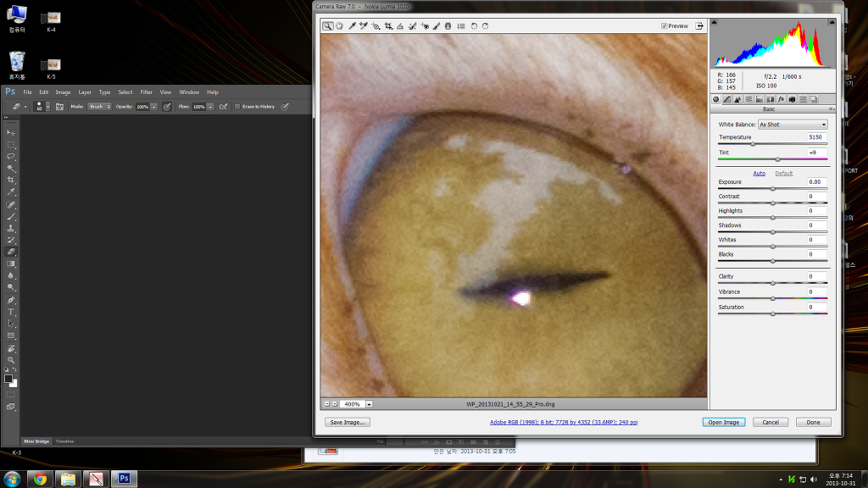
Task: Click the rotate image counterclockwise icon
Action: click(474, 26)
